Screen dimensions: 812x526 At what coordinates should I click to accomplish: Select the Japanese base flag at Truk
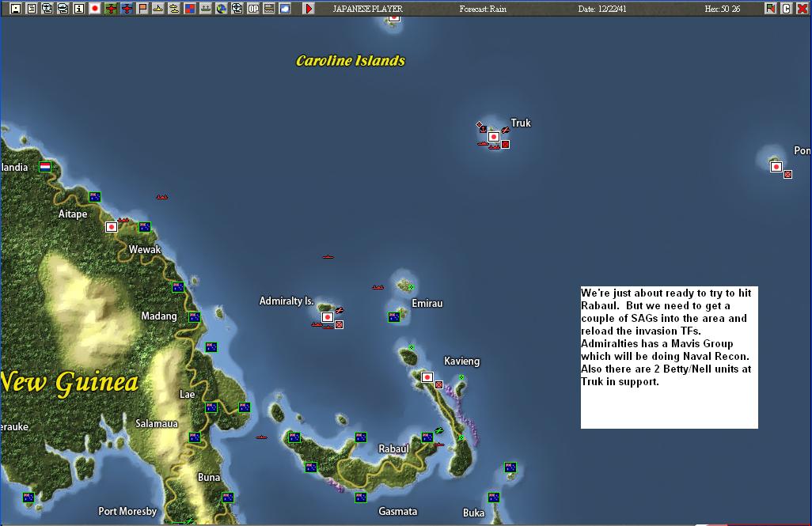click(494, 137)
